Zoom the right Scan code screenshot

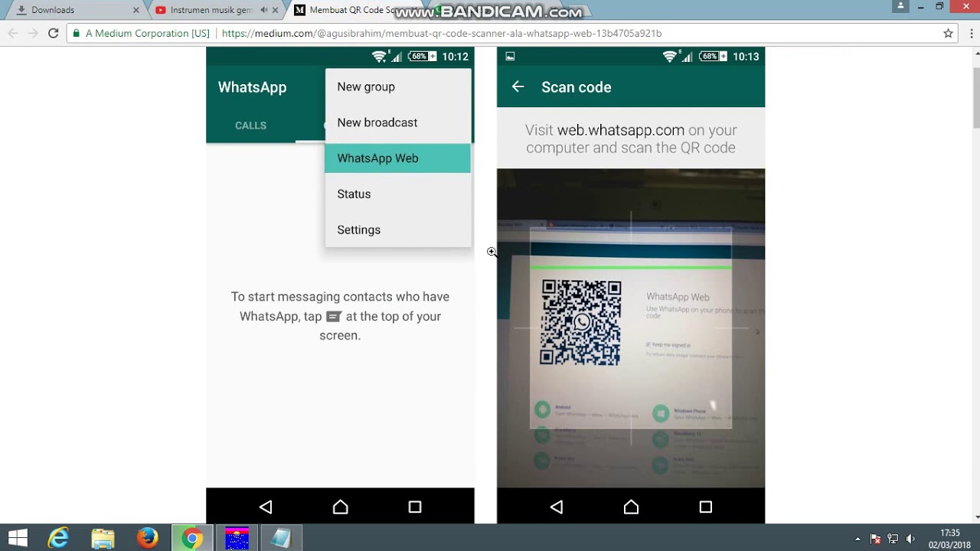click(631, 285)
